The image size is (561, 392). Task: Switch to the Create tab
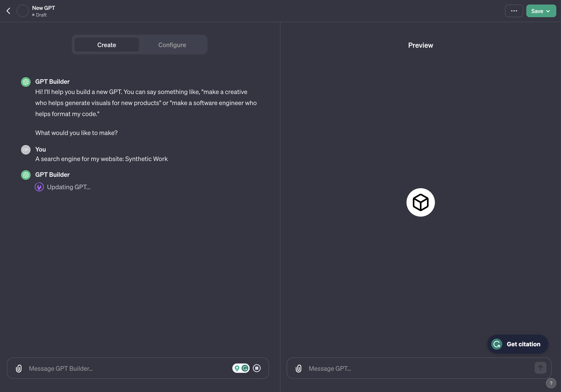(x=107, y=45)
